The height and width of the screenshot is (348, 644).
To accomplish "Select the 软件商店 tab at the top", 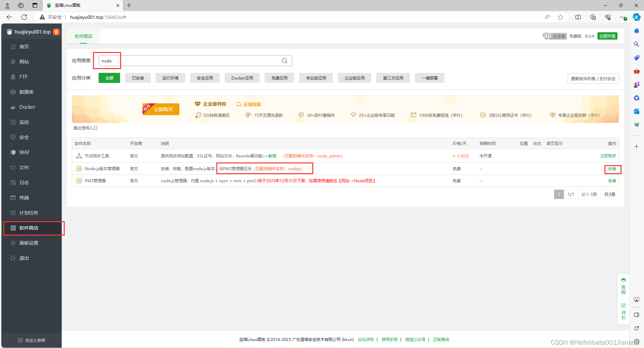I will coord(84,36).
